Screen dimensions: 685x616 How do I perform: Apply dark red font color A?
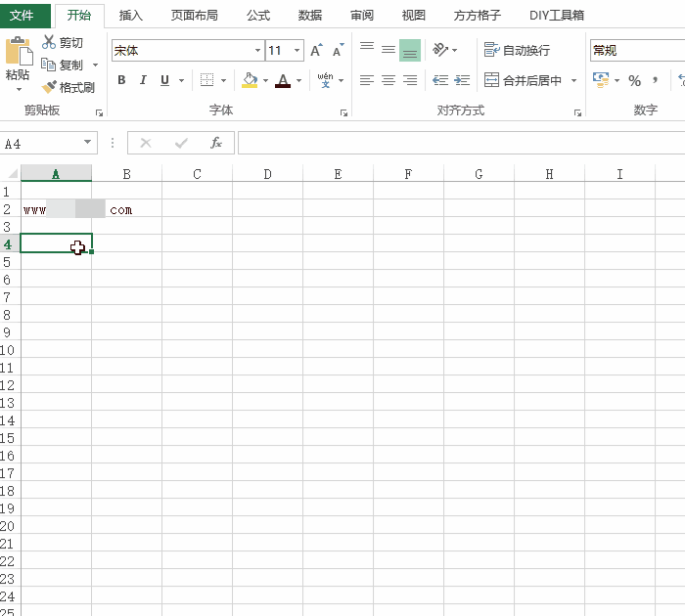click(x=283, y=80)
